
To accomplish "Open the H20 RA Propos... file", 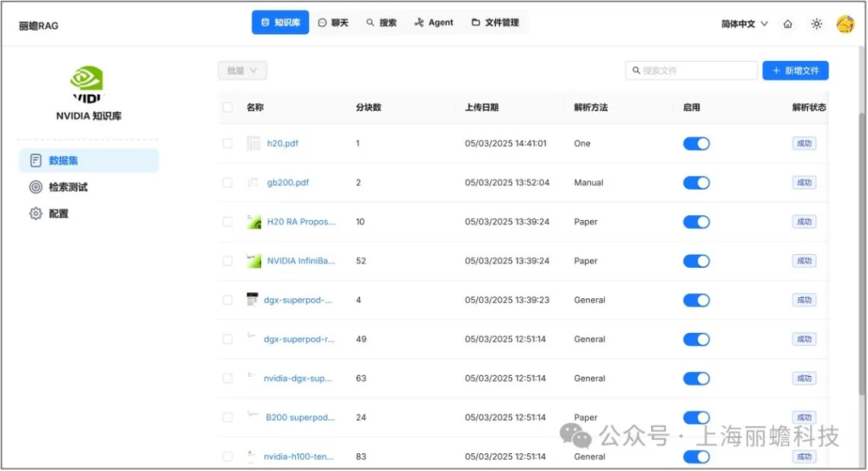I will (301, 222).
